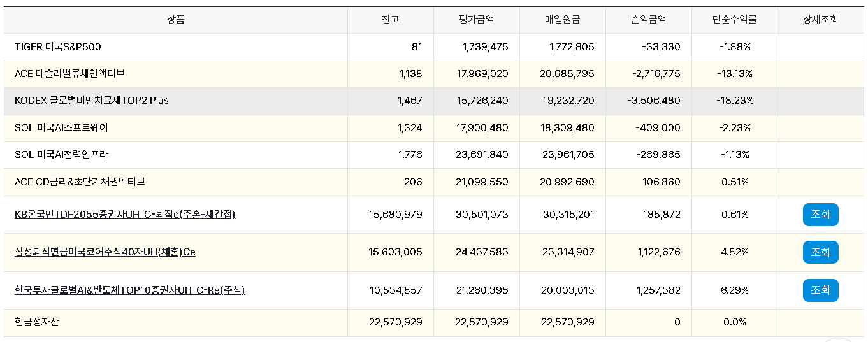This screenshot has width=868, height=342.
Task: Open 삼성퇴직연금미국코어주식40자UH(채혼)Ce link
Action: coord(105,252)
